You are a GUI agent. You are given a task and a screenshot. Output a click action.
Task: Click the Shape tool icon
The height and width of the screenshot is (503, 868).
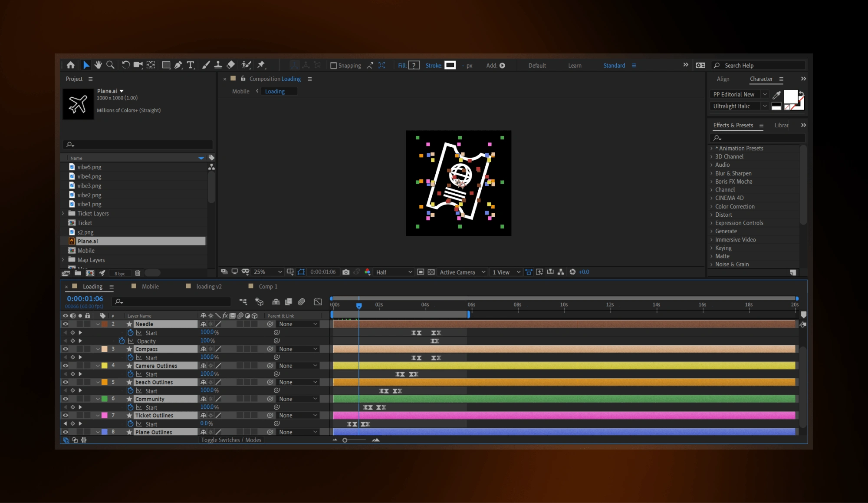(165, 65)
